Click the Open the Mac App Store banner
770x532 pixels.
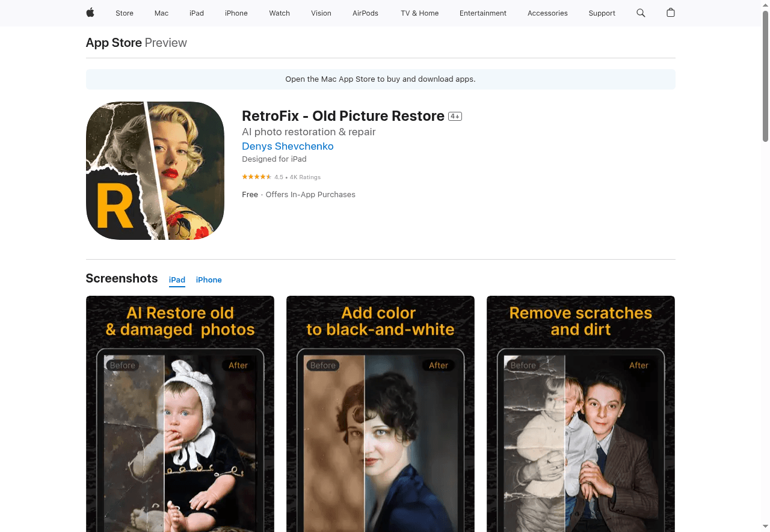(380, 79)
